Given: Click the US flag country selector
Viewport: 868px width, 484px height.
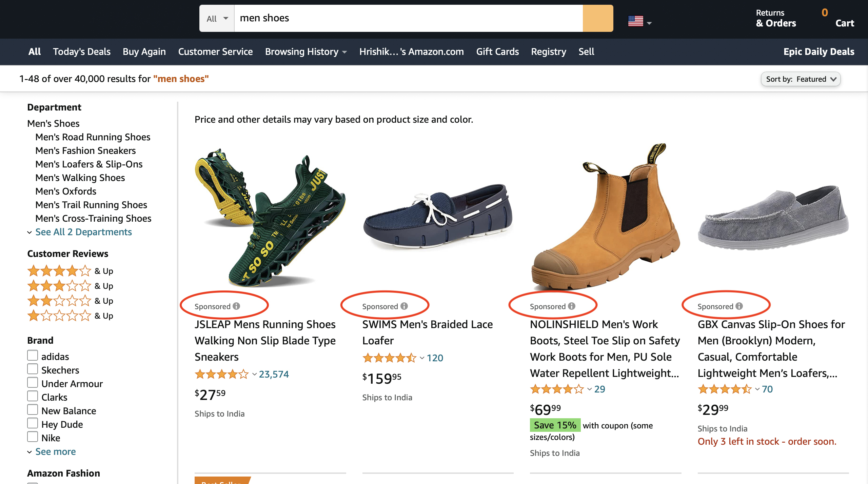Looking at the screenshot, I should pos(639,21).
